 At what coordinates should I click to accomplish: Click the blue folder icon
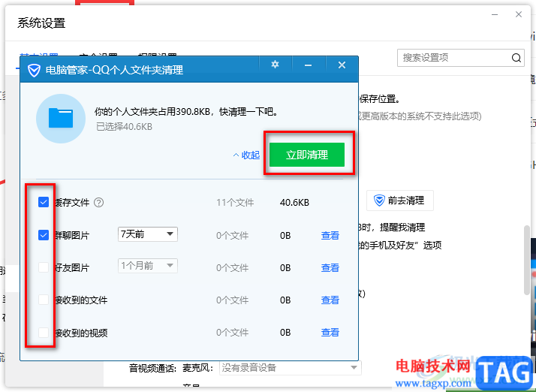click(x=61, y=118)
